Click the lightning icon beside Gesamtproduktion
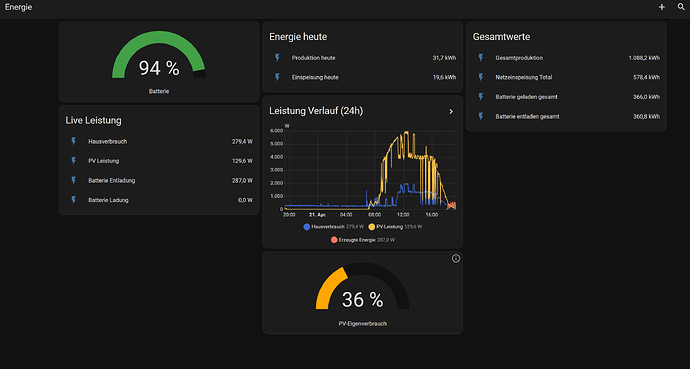The width and height of the screenshot is (690, 369). coord(481,58)
